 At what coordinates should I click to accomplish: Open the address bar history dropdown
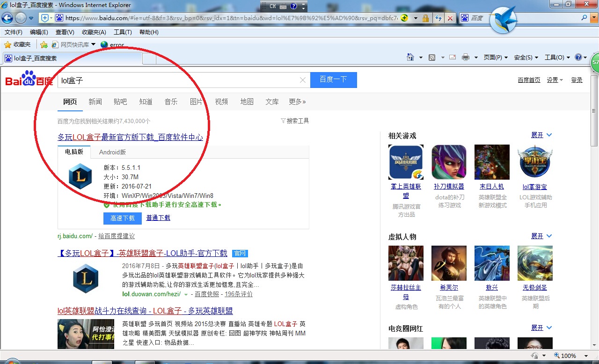416,18
